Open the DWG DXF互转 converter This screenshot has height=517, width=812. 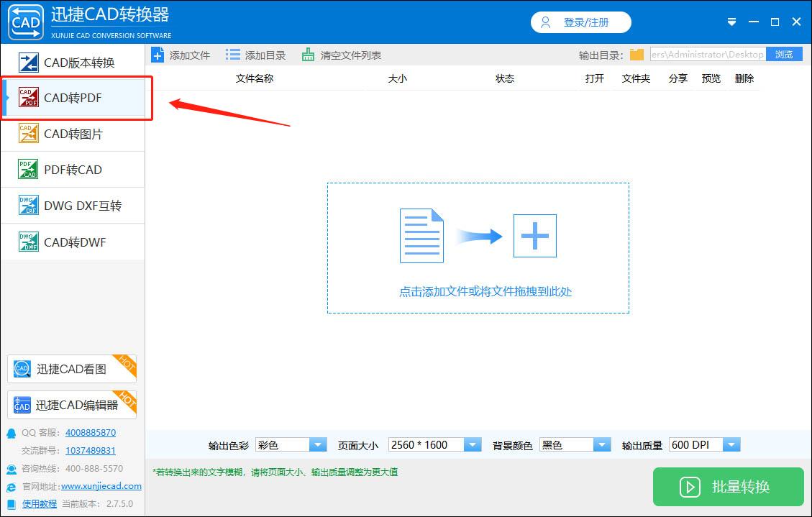click(27, 205)
